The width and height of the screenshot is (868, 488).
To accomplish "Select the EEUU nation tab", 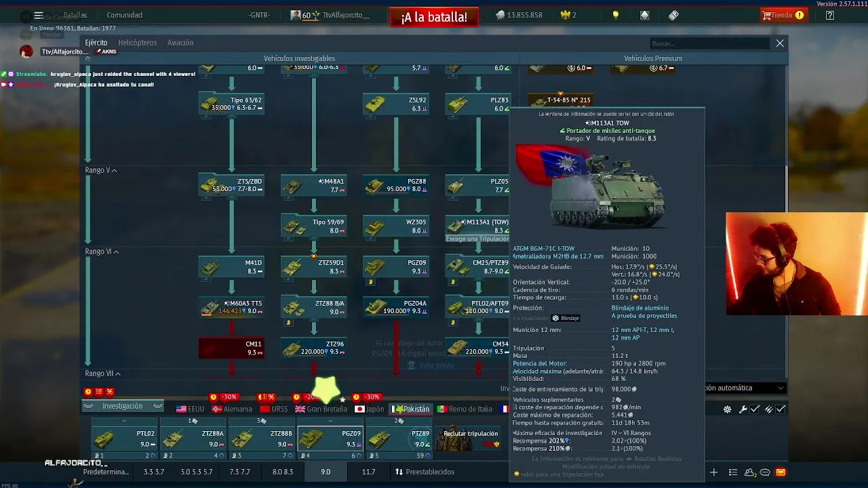I will point(190,409).
